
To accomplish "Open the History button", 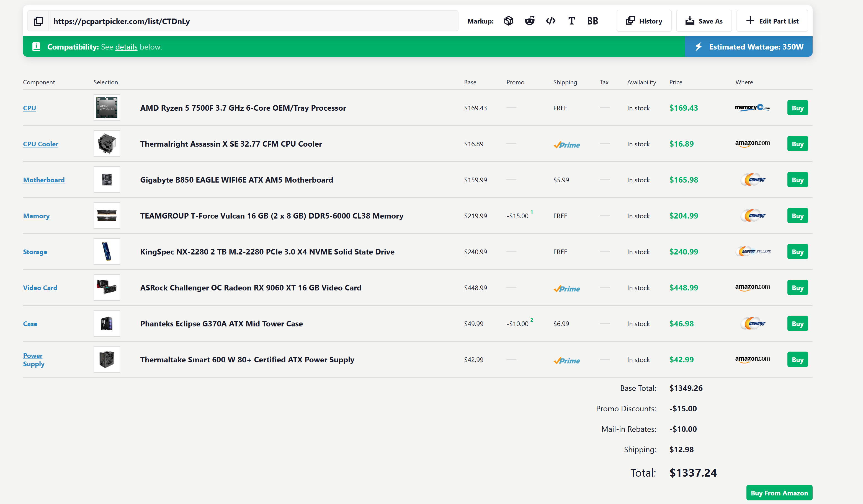I will pos(644,21).
